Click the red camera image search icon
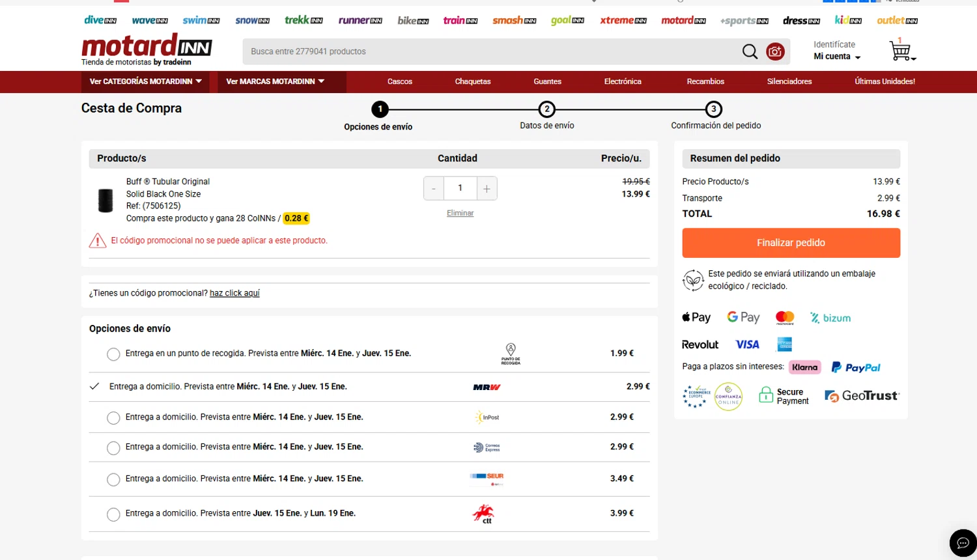This screenshot has width=977, height=560. (x=775, y=51)
